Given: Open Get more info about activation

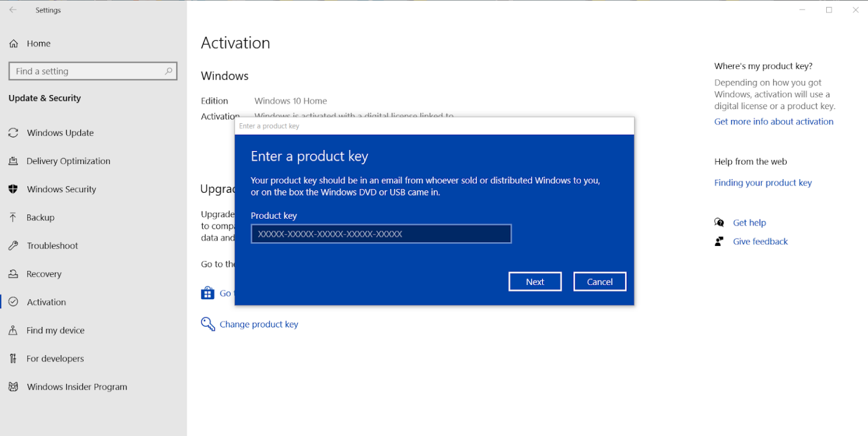Looking at the screenshot, I should coord(774,121).
